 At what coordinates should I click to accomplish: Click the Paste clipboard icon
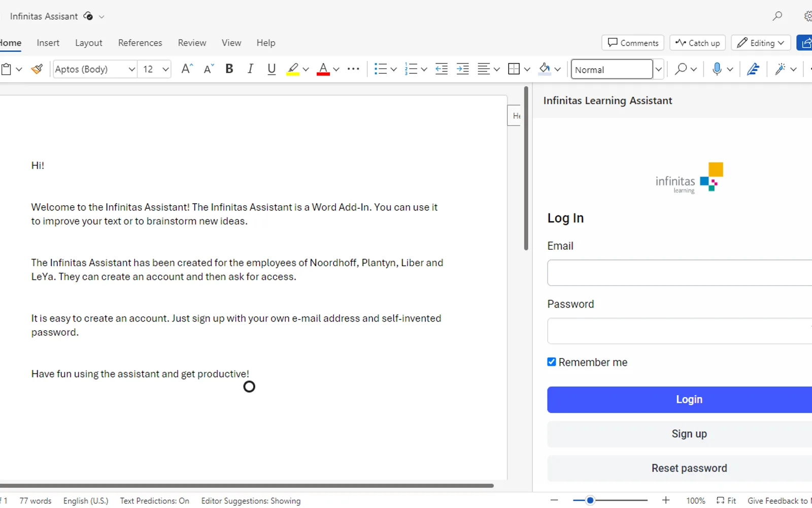coord(6,69)
